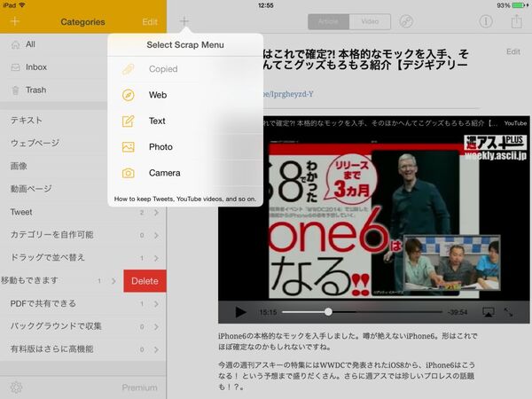
Task: Open the All category row
Action: click(53, 44)
